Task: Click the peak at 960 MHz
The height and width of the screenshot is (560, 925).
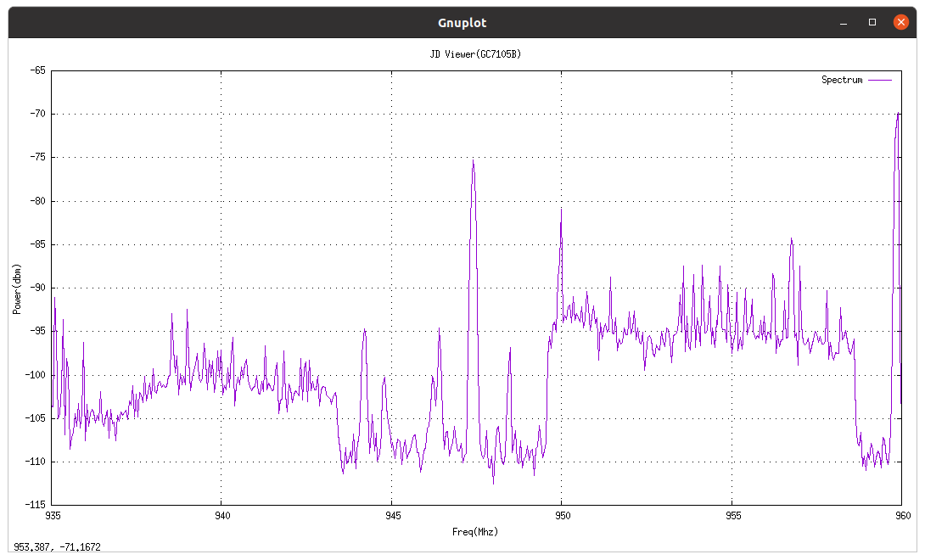Action: tap(898, 115)
